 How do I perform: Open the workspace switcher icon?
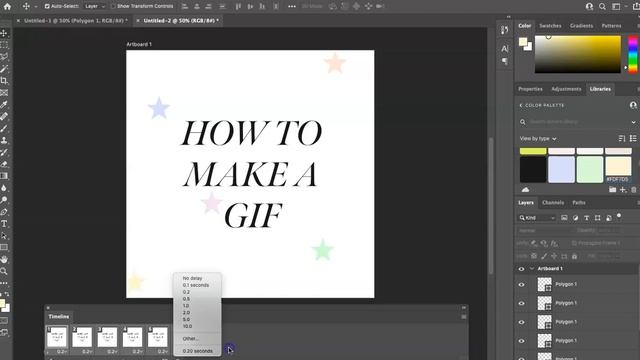[x=616, y=6]
